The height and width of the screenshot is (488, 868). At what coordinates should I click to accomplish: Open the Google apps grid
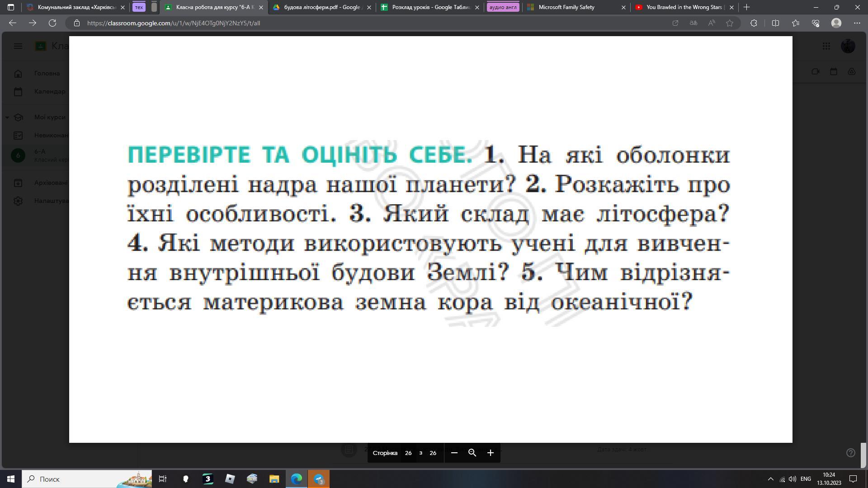[x=826, y=46]
